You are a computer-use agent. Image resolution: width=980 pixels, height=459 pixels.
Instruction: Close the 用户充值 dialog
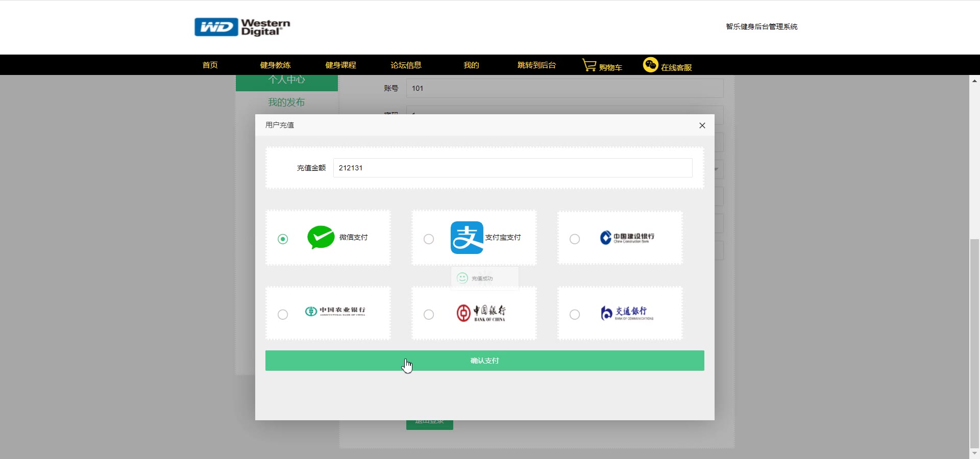point(702,125)
